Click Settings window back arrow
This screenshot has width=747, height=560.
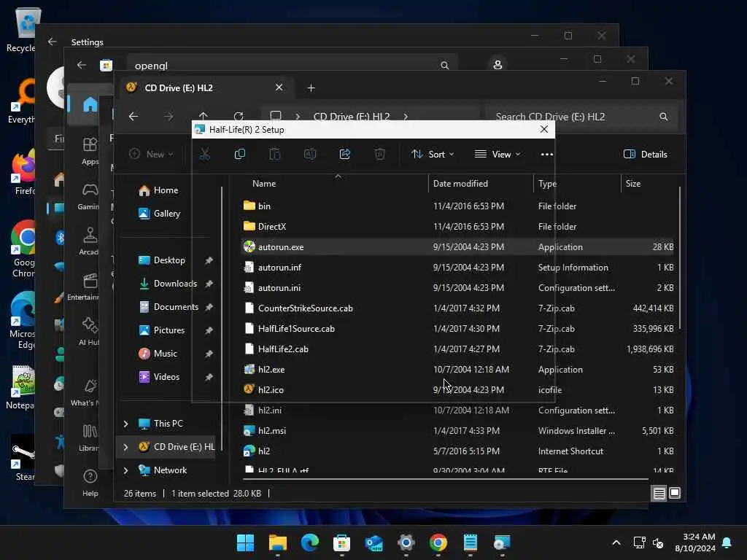53,42
